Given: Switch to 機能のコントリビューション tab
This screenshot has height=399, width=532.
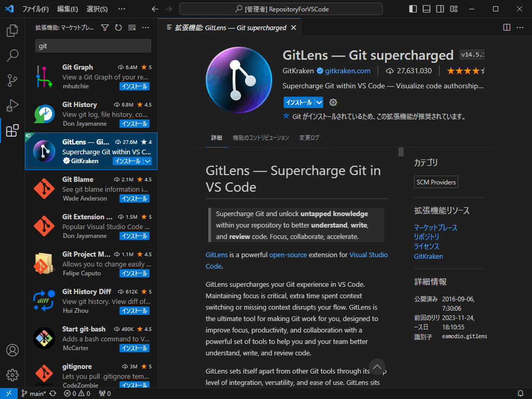Looking at the screenshot, I should (x=261, y=138).
